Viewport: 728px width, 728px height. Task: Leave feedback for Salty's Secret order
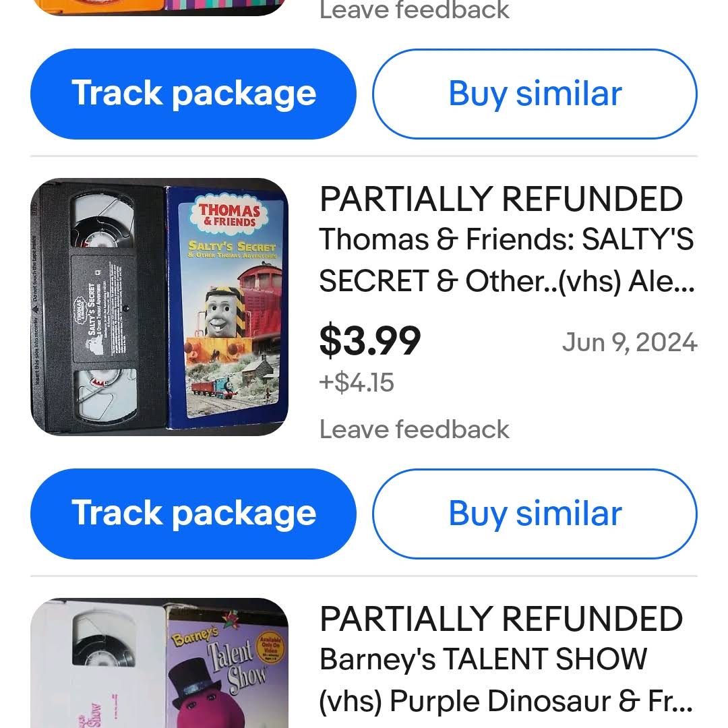click(x=414, y=429)
